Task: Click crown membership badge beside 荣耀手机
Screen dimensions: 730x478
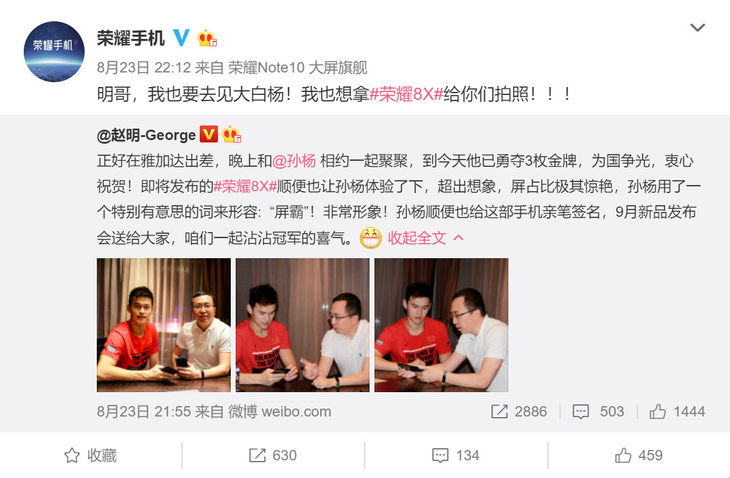Action: [x=207, y=38]
